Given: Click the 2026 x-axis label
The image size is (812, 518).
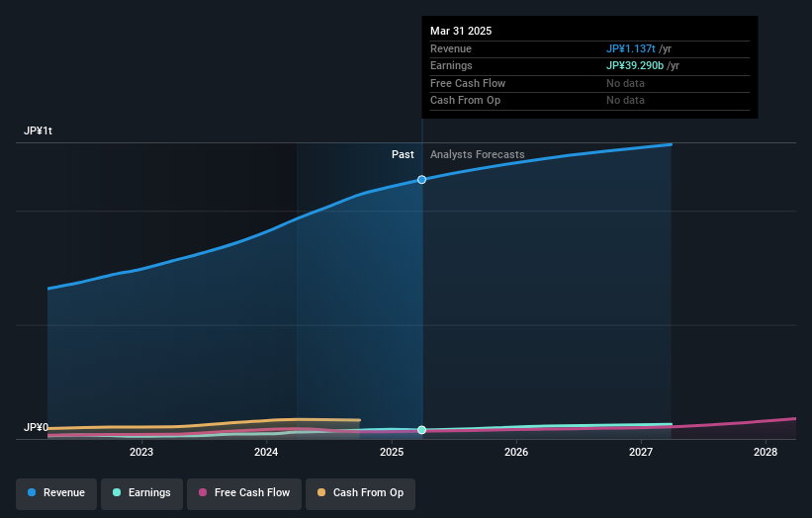Looking at the screenshot, I should point(516,453).
